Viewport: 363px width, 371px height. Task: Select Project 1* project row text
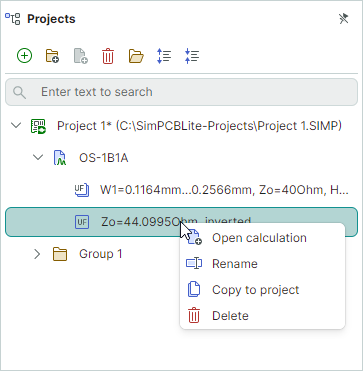click(x=200, y=126)
